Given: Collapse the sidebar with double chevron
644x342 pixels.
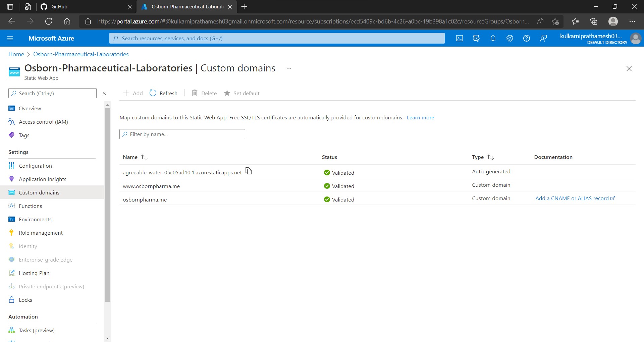Looking at the screenshot, I should [105, 93].
